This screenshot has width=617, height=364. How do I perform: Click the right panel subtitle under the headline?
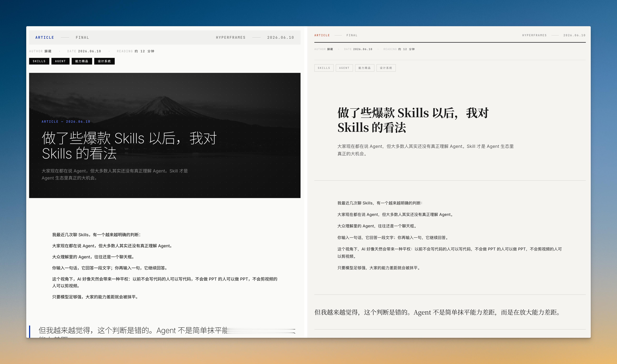coord(425,150)
